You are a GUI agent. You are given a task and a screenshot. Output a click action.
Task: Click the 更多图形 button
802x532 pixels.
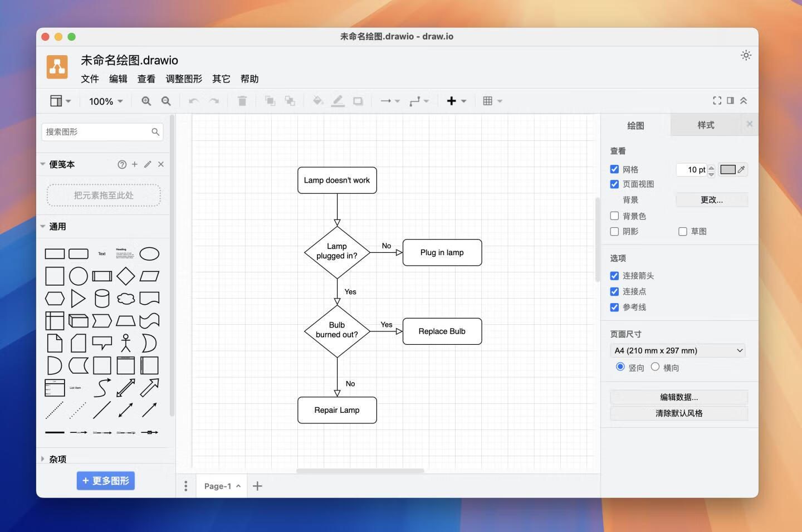point(106,481)
